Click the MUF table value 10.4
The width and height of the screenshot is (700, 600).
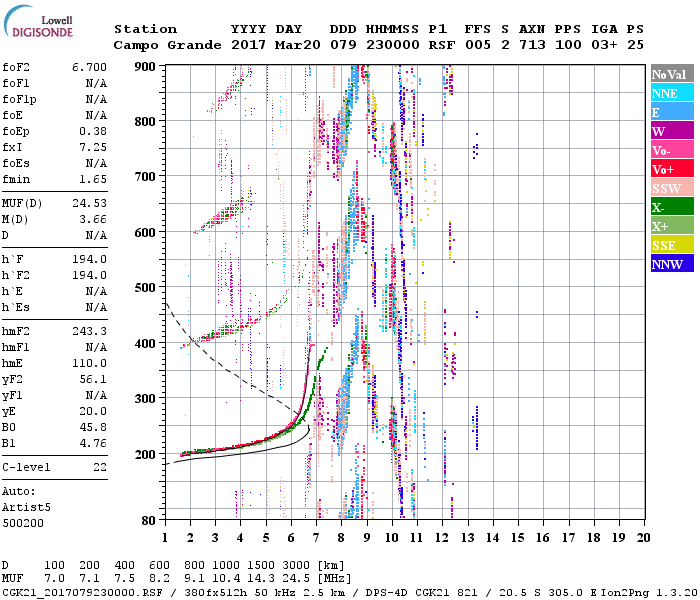pos(226,579)
